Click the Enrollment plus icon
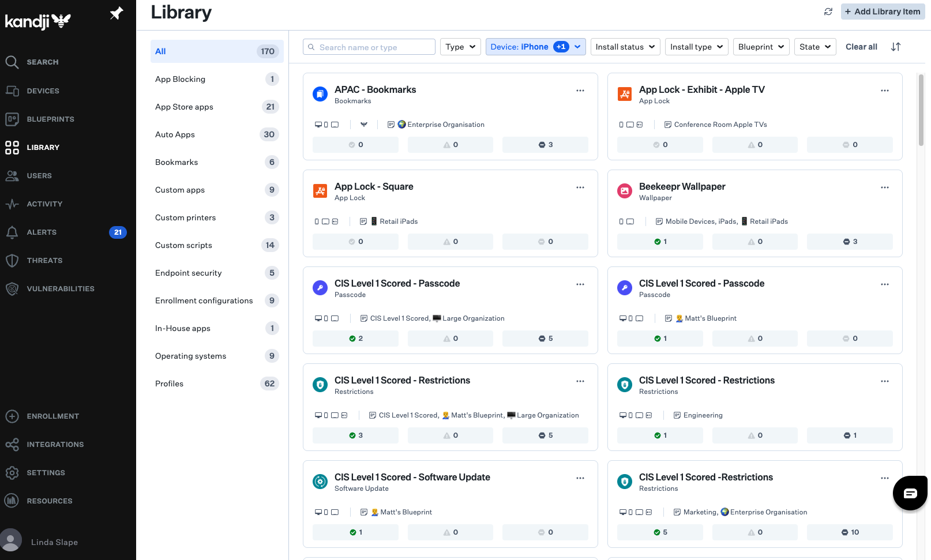The width and height of the screenshot is (931, 560). tap(12, 416)
